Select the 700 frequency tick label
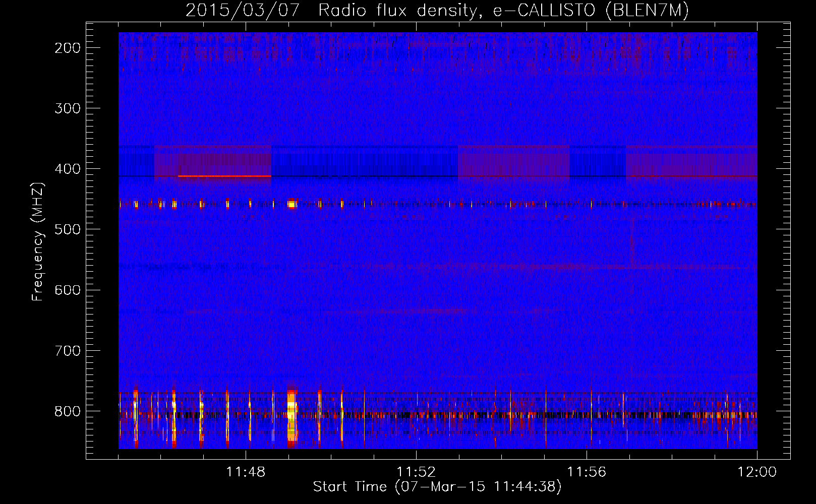This screenshot has width=816, height=504. click(x=67, y=350)
